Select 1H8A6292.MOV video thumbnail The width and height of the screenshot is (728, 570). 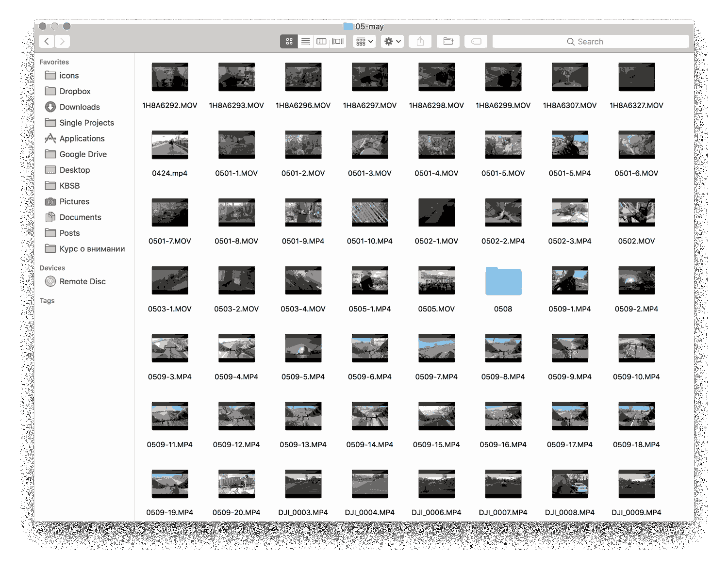click(x=170, y=77)
